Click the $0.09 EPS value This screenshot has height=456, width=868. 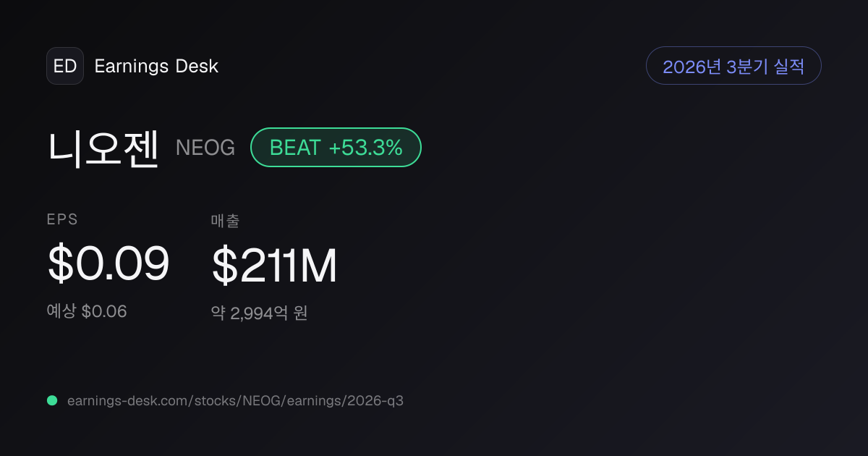(x=109, y=263)
